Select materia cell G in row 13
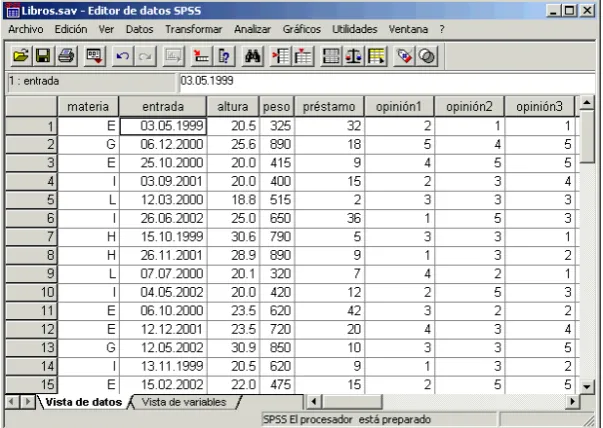Viewport: 603px width, 428px height. [88, 348]
